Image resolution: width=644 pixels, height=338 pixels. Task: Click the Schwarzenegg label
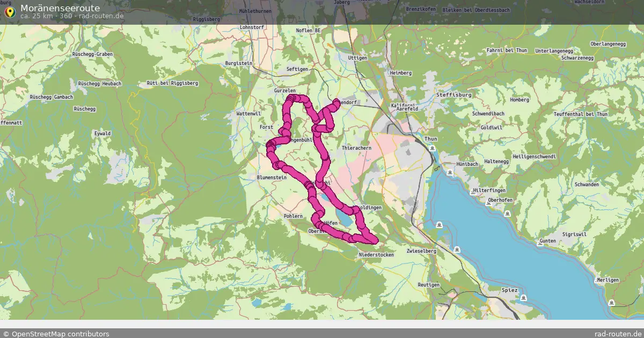(x=577, y=58)
